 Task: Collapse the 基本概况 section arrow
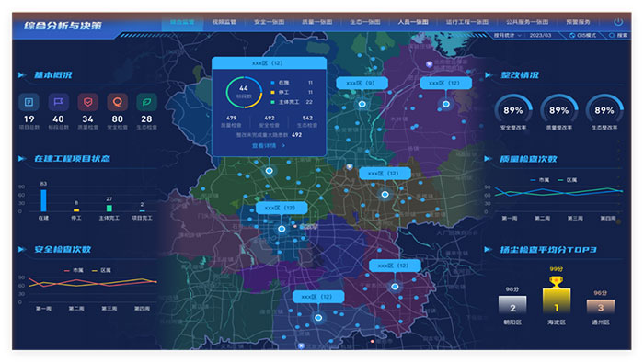[21, 75]
